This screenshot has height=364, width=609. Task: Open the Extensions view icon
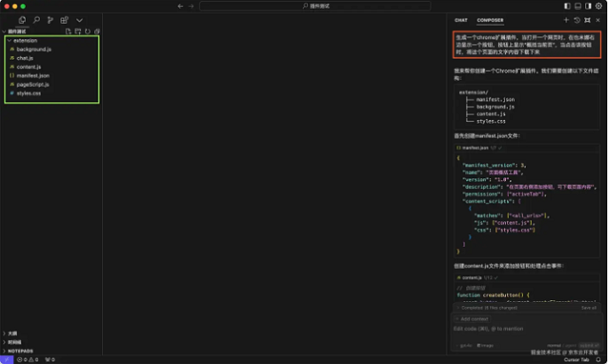point(64,20)
